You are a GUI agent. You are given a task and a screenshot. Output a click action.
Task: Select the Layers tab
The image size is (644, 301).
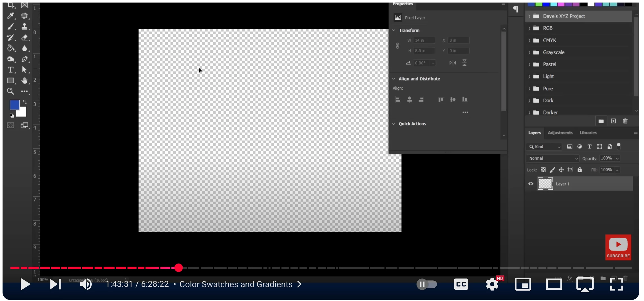point(535,133)
